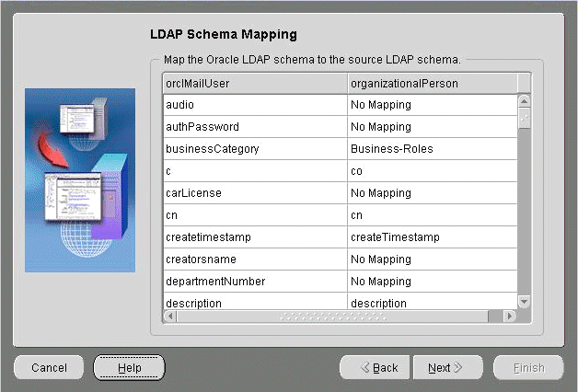Click the horizontal scroll left arrow
This screenshot has width=578, height=392.
tap(170, 317)
